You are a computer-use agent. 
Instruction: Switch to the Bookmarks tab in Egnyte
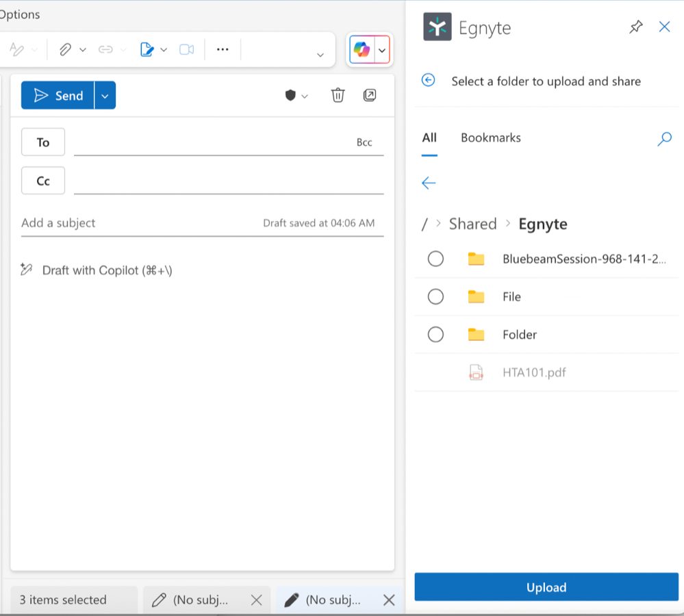click(490, 138)
